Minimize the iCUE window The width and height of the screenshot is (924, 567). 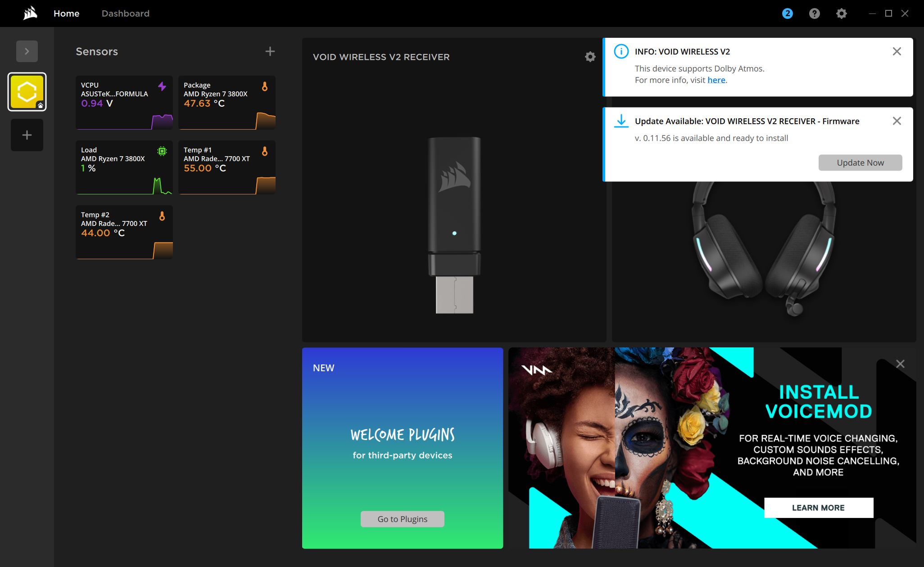point(872,13)
